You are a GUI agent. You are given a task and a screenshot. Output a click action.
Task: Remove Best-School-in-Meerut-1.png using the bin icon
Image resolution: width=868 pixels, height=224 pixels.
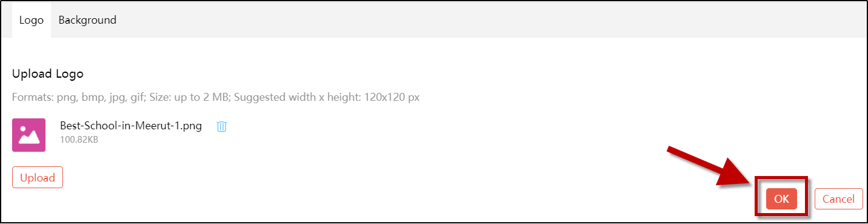(x=222, y=127)
